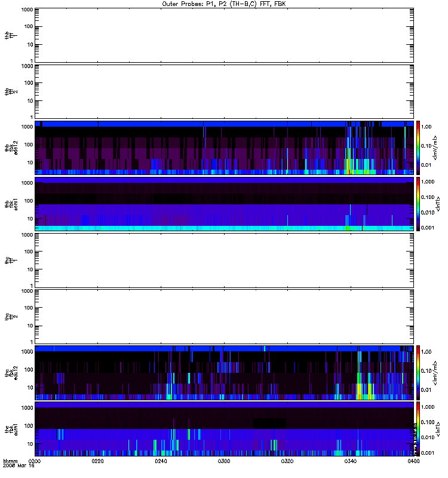Click the '<|mV/m|>' label beside thc edc12 color bar
The width and height of the screenshot is (448, 478).
click(x=435, y=373)
